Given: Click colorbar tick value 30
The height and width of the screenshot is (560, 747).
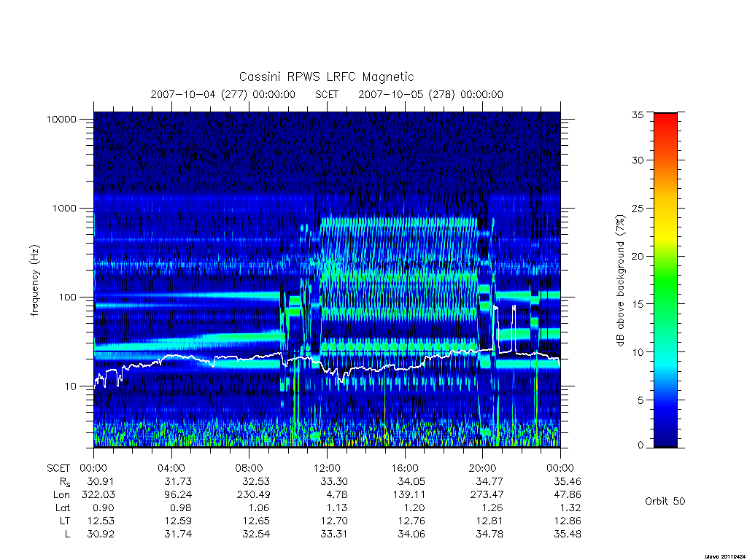Looking at the screenshot, I should point(637,160).
